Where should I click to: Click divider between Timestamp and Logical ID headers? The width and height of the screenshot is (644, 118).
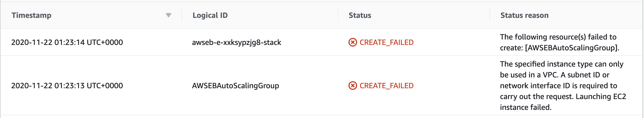[182, 15]
